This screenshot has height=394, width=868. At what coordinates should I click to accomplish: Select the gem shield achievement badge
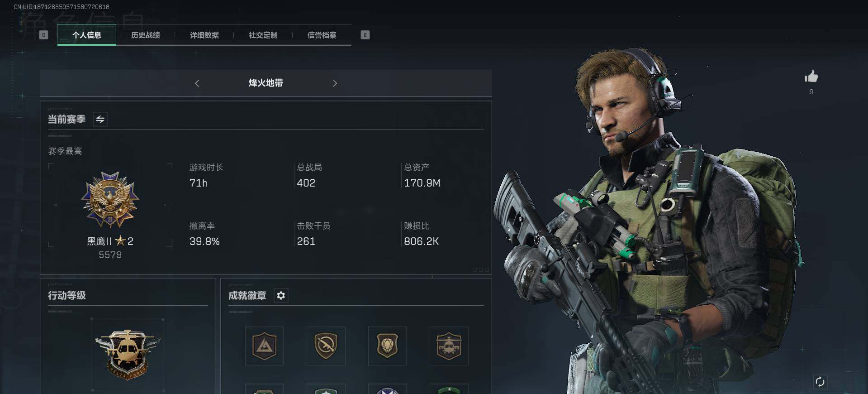click(388, 346)
